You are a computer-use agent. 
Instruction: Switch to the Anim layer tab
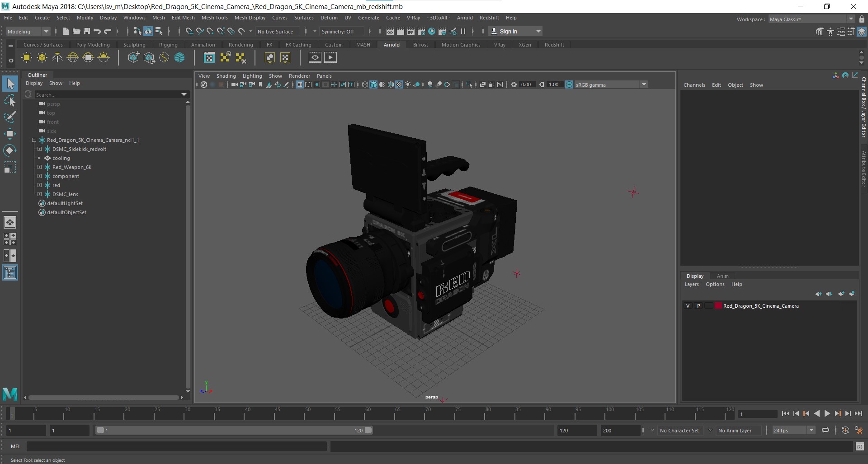click(x=722, y=276)
